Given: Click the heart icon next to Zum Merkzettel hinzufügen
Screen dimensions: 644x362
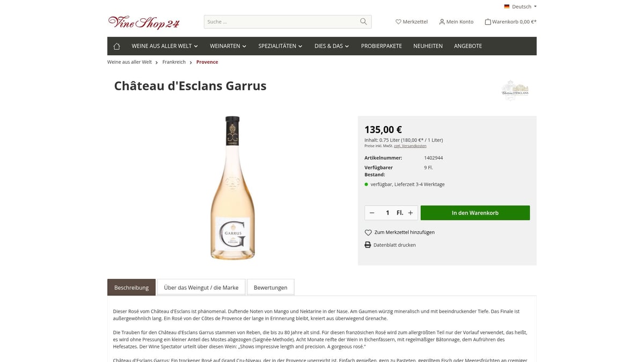Looking at the screenshot, I should pos(368,232).
